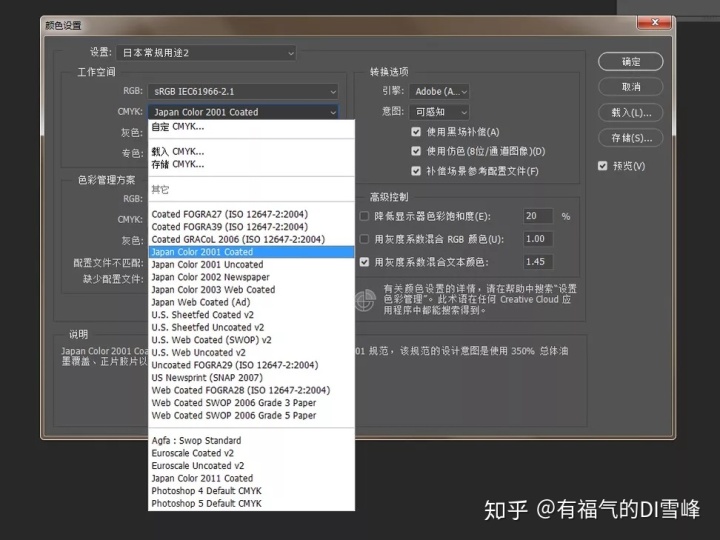Click the 载入(L)... button
Screen dimensions: 720x540
(x=630, y=112)
